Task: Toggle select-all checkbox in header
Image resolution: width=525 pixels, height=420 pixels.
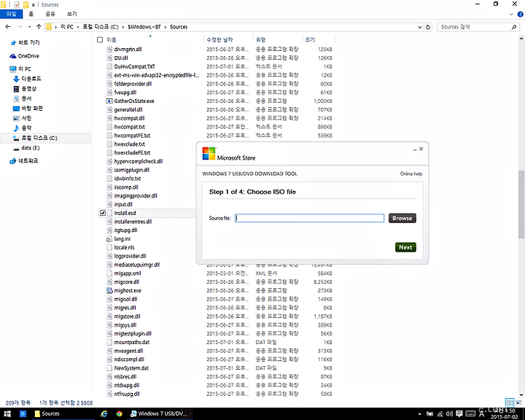Action: pos(99,40)
